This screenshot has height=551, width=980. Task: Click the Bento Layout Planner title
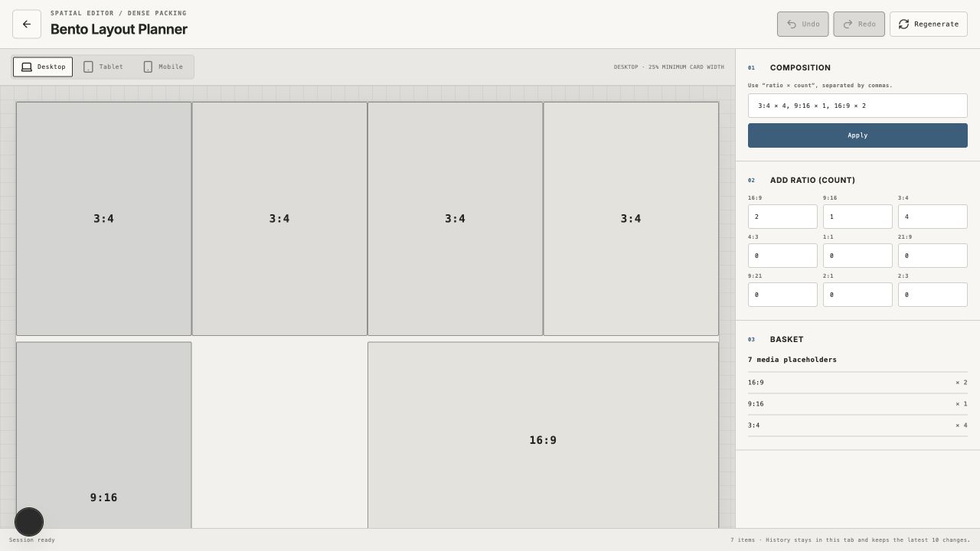tap(119, 29)
